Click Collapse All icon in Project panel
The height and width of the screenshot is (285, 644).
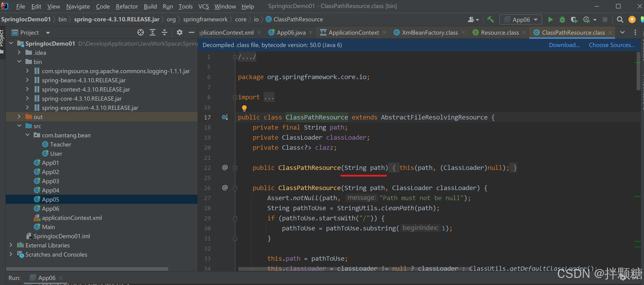(x=164, y=33)
